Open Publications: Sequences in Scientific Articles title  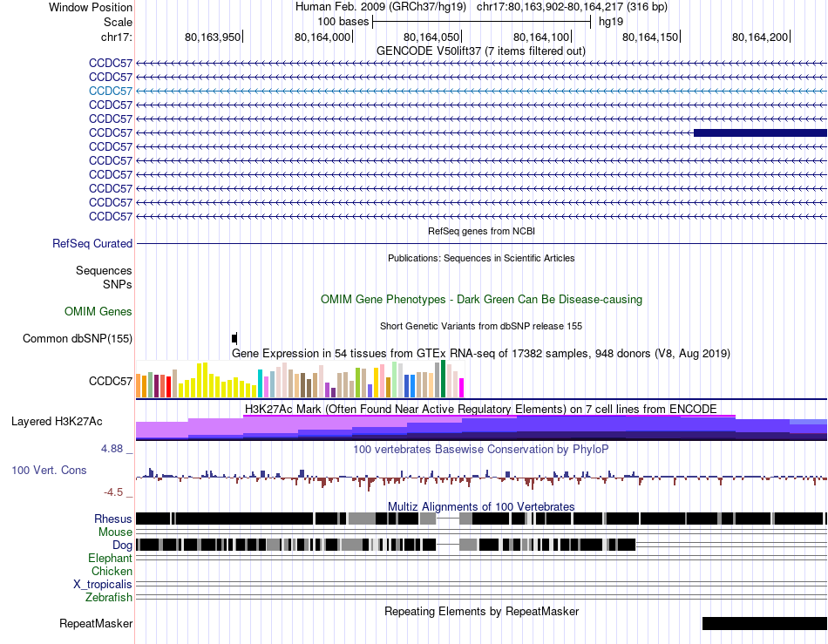[x=481, y=258]
